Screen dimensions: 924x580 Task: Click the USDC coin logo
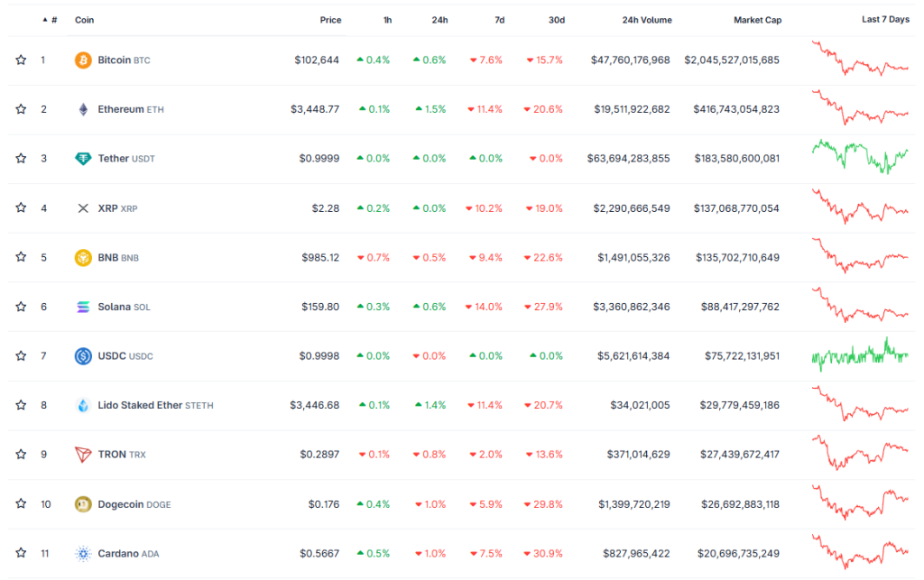point(83,355)
